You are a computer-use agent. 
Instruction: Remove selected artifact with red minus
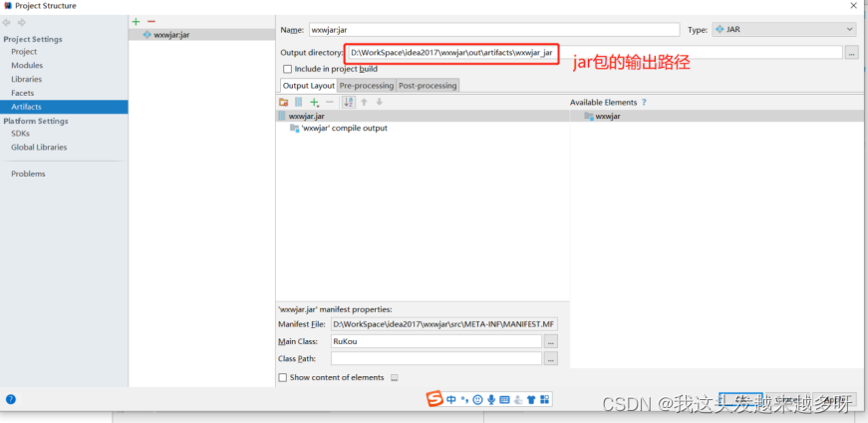click(x=151, y=22)
